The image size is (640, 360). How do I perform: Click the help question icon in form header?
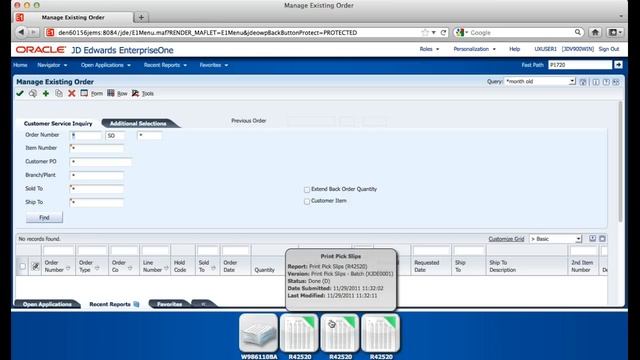pyautogui.click(x=606, y=82)
